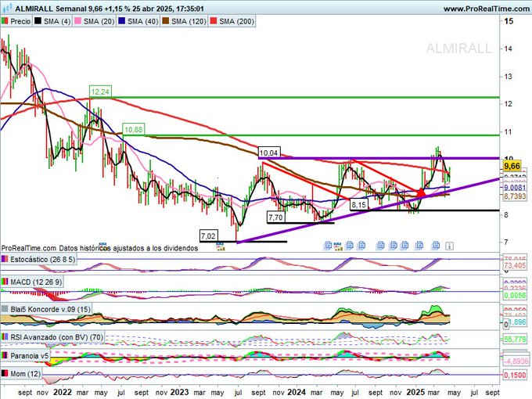Open Precio legend settings
This screenshot has height=399, width=532.
20,21
